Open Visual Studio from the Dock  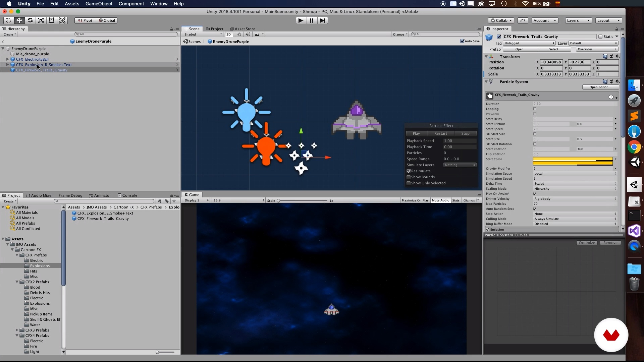point(634,231)
